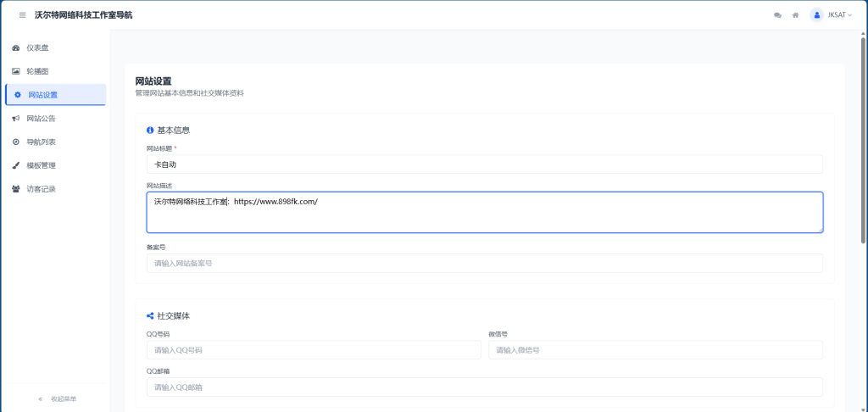The image size is (868, 412).
Task: Click the 网站描述 label
Action: pyautogui.click(x=159, y=185)
